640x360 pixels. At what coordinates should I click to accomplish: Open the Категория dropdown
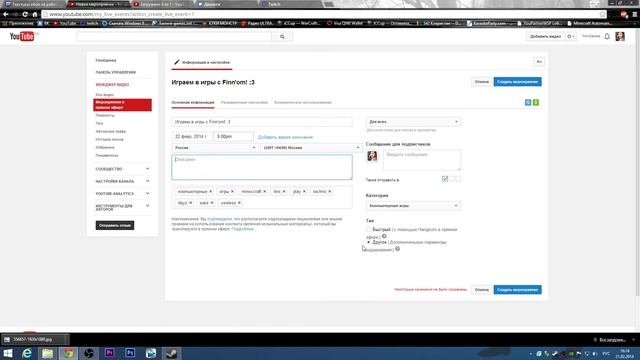[x=413, y=206]
